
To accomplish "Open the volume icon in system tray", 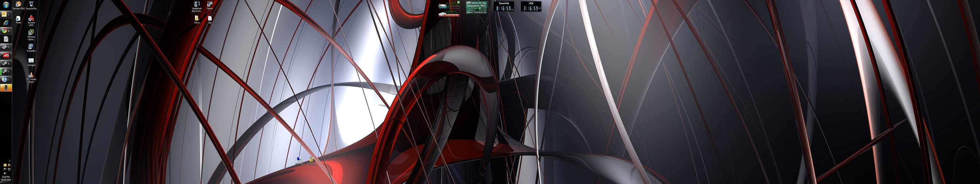I will pos(5,173).
